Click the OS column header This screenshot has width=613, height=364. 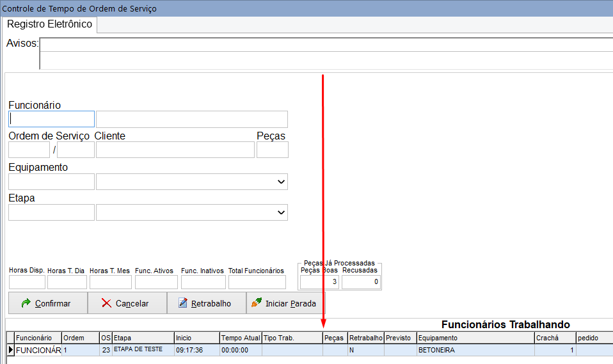pyautogui.click(x=106, y=338)
